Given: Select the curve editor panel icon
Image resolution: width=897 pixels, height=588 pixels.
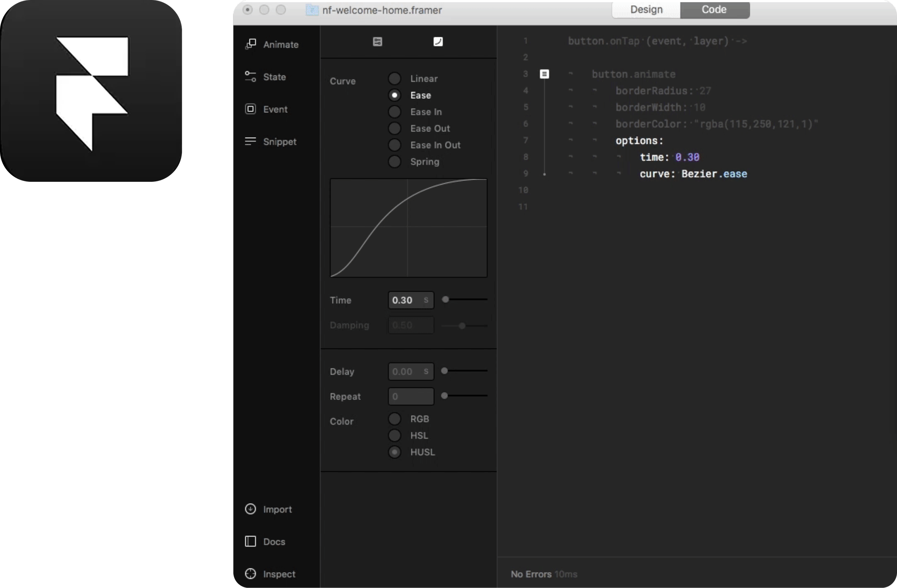Looking at the screenshot, I should 438,42.
